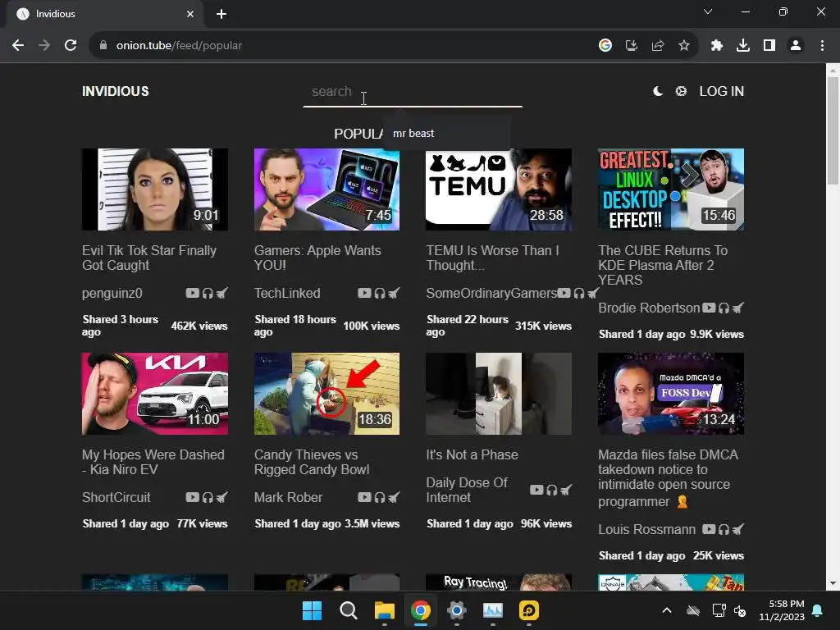Switch instance icon on TechLinked video
The height and width of the screenshot is (630, 840).
[394, 293]
